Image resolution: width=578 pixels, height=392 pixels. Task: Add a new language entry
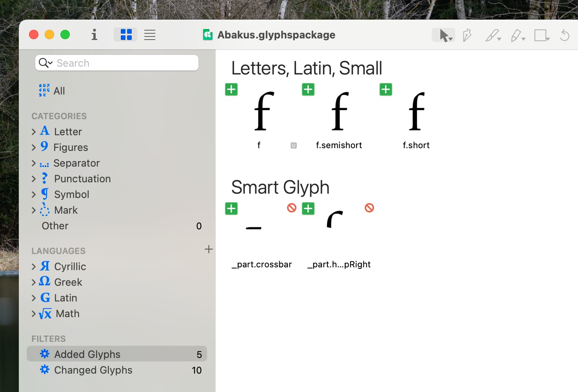(209, 249)
